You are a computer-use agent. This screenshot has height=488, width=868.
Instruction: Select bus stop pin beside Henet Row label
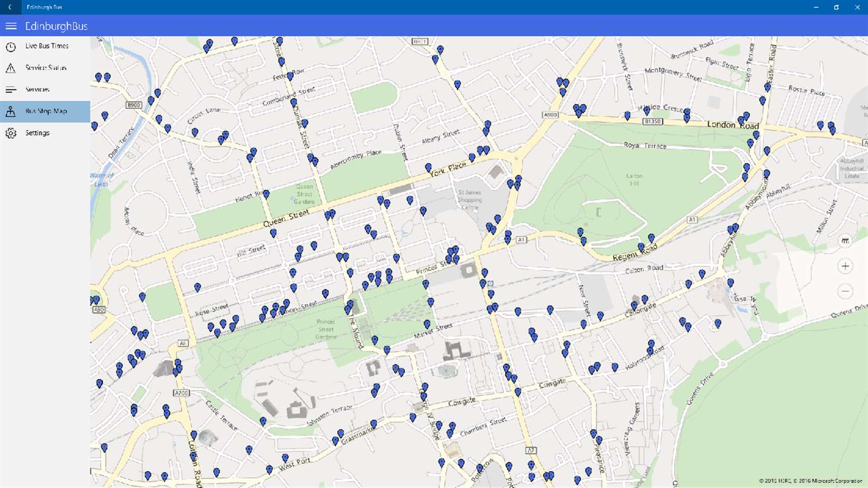(266, 194)
